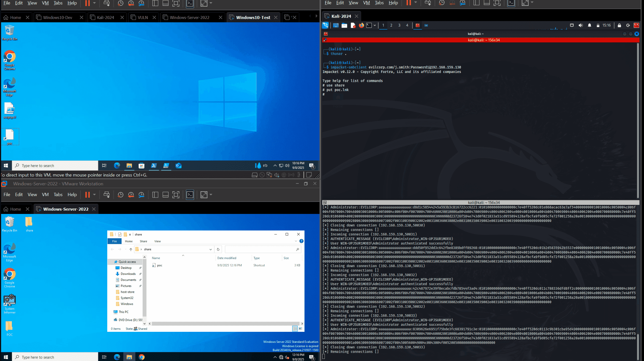Click the revert snapshot icon in Windows-Server-2022 toolbar
The image size is (644, 361).
[x=131, y=195]
